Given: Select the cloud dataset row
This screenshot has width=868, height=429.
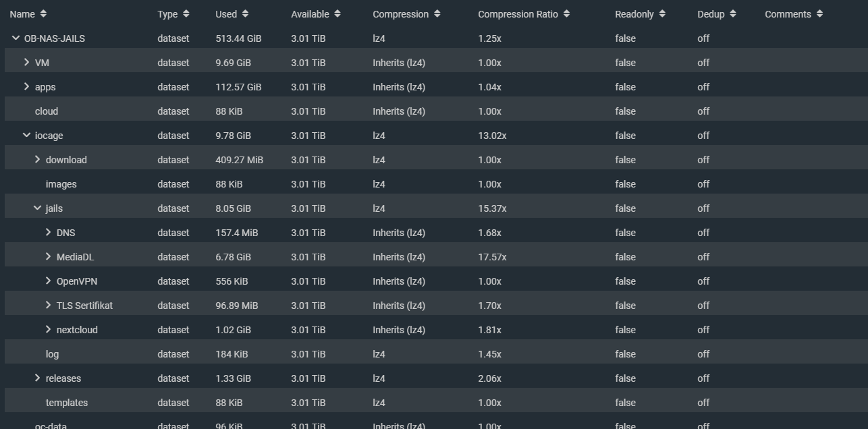Looking at the screenshot, I should [47, 111].
